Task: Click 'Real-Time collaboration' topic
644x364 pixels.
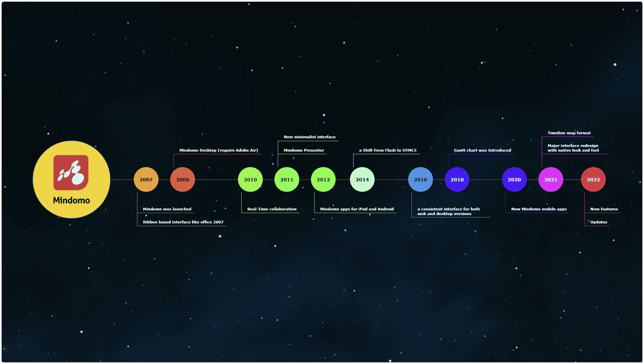Action: (272, 209)
